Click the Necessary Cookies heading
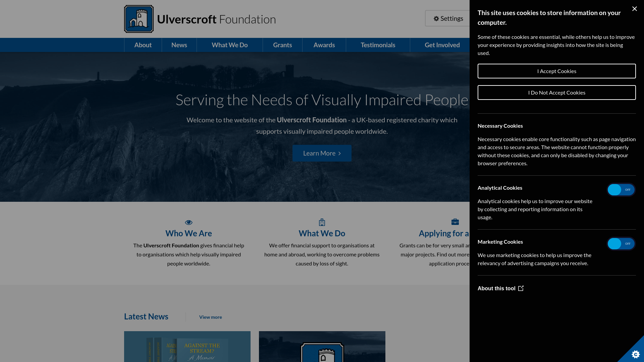Image resolution: width=644 pixels, height=362 pixels. coord(500,126)
